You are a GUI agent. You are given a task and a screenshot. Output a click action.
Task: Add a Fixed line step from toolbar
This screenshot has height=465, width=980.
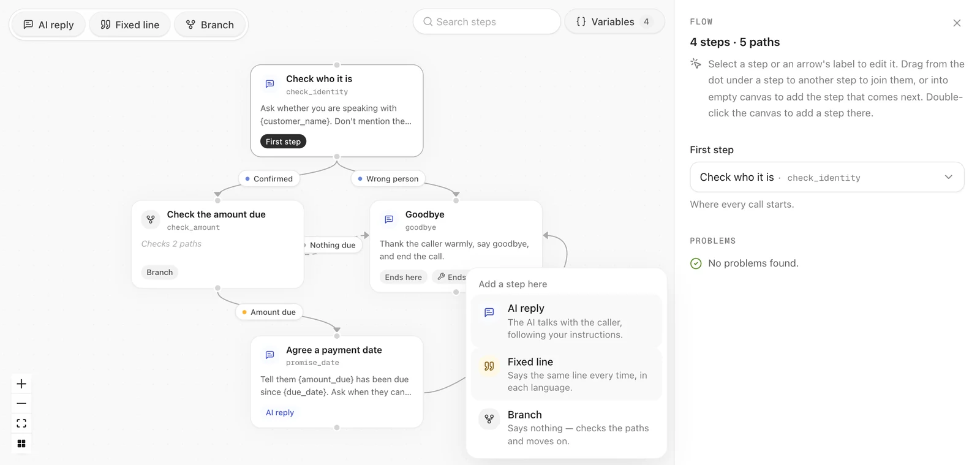pos(130,25)
